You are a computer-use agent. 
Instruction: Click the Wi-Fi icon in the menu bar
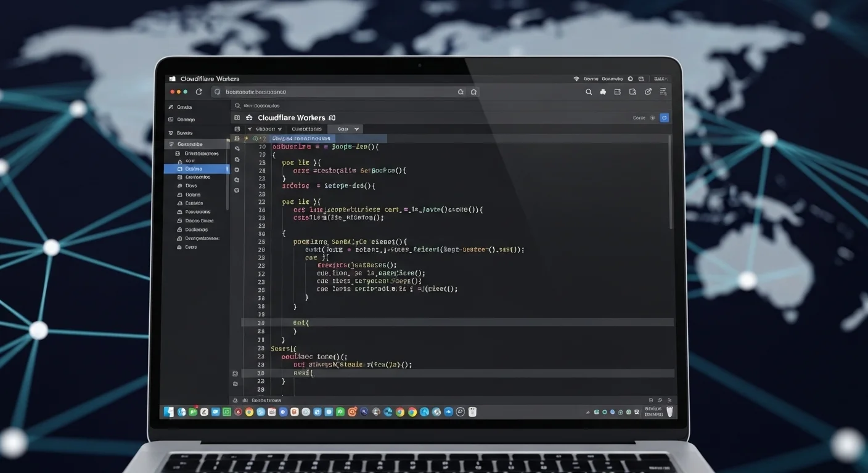click(x=576, y=79)
